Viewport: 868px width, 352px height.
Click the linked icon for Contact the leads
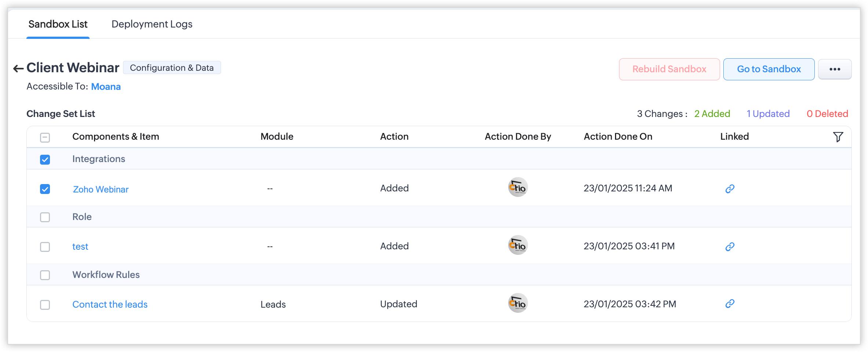click(x=730, y=304)
